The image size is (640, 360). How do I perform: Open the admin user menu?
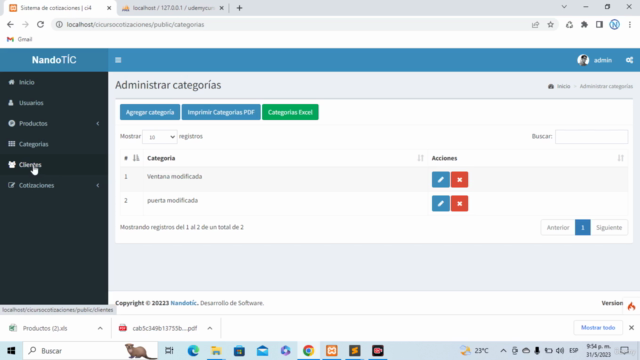[595, 60]
